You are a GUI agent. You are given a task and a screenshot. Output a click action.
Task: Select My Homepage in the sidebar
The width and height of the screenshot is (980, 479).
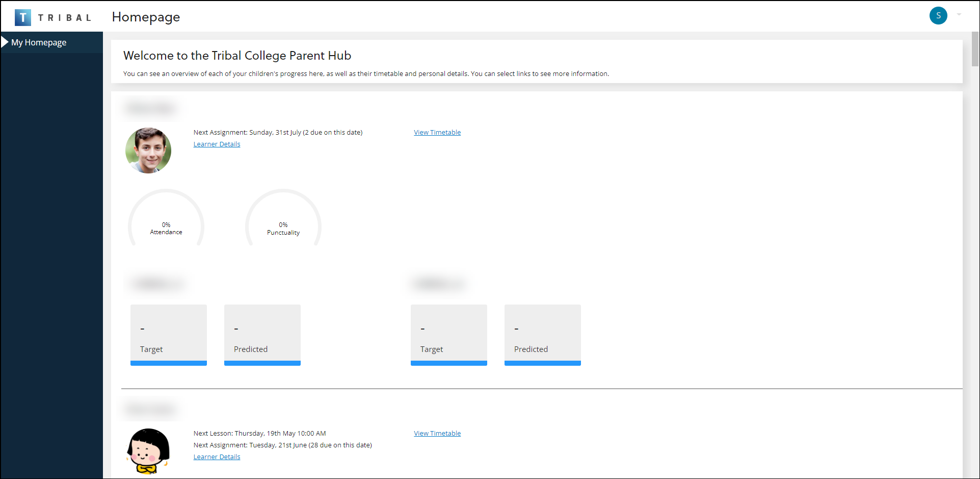point(39,42)
